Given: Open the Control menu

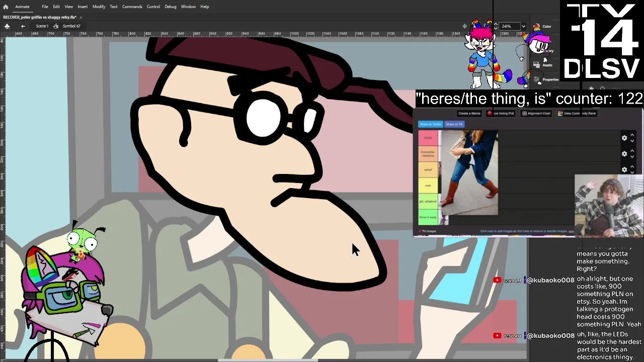Looking at the screenshot, I should [x=153, y=7].
